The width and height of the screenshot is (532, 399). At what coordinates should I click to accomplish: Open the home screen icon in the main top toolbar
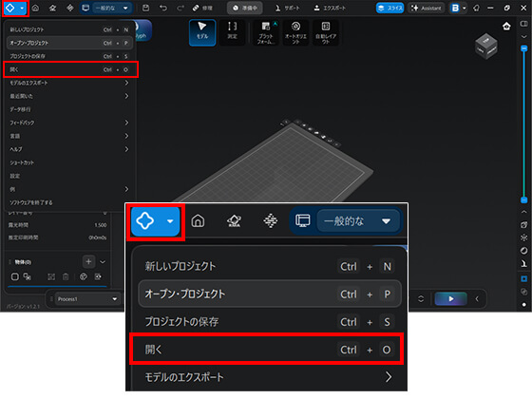[36, 8]
